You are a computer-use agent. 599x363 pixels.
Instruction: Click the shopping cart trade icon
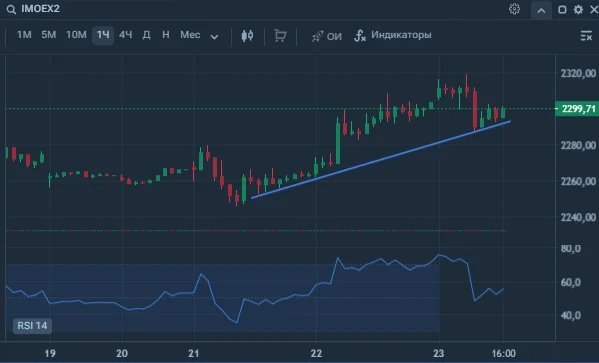[280, 36]
